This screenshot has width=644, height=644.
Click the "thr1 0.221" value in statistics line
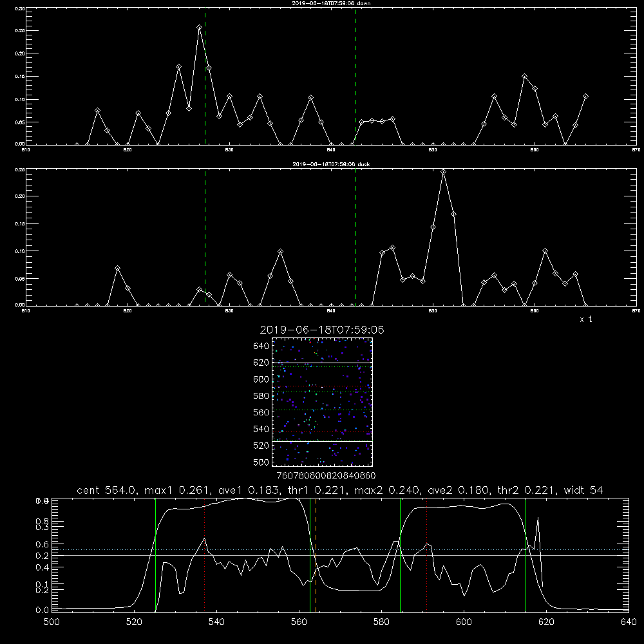click(x=316, y=490)
